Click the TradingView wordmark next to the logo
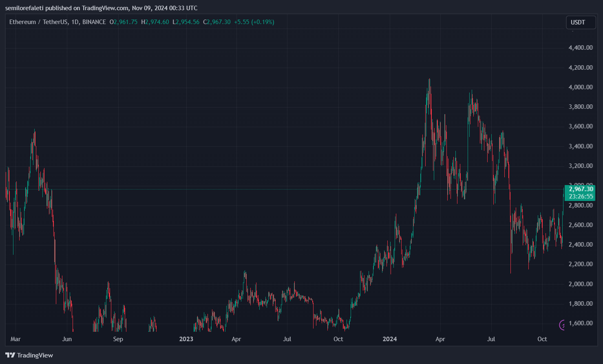 click(x=35, y=355)
